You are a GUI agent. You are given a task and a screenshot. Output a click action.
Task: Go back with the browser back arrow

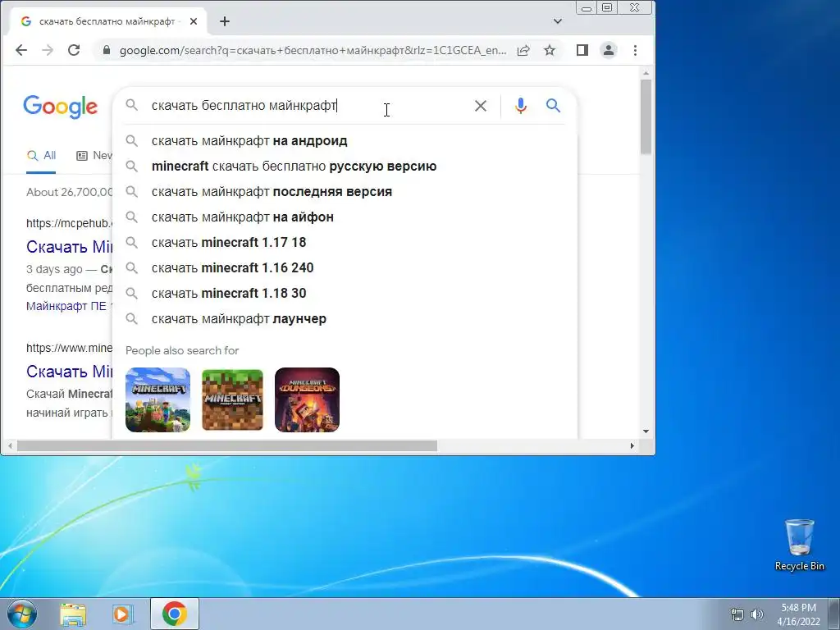point(21,50)
